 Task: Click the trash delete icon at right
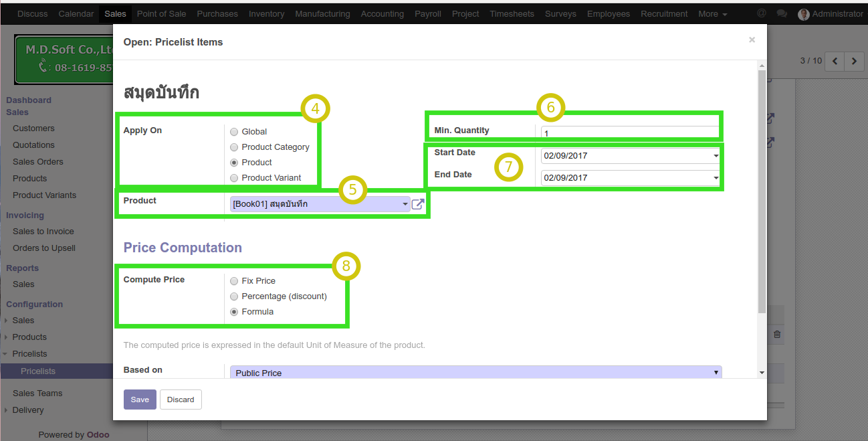pos(776,334)
